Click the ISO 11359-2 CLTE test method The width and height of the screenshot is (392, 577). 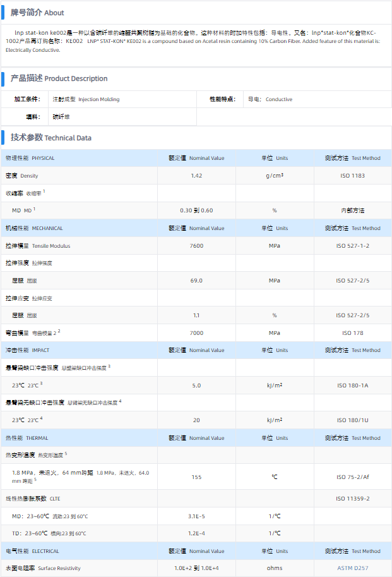[x=353, y=499]
